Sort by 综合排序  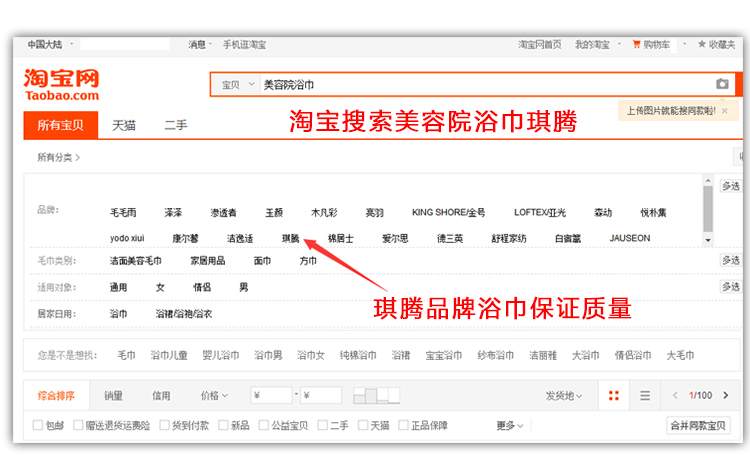[56, 396]
